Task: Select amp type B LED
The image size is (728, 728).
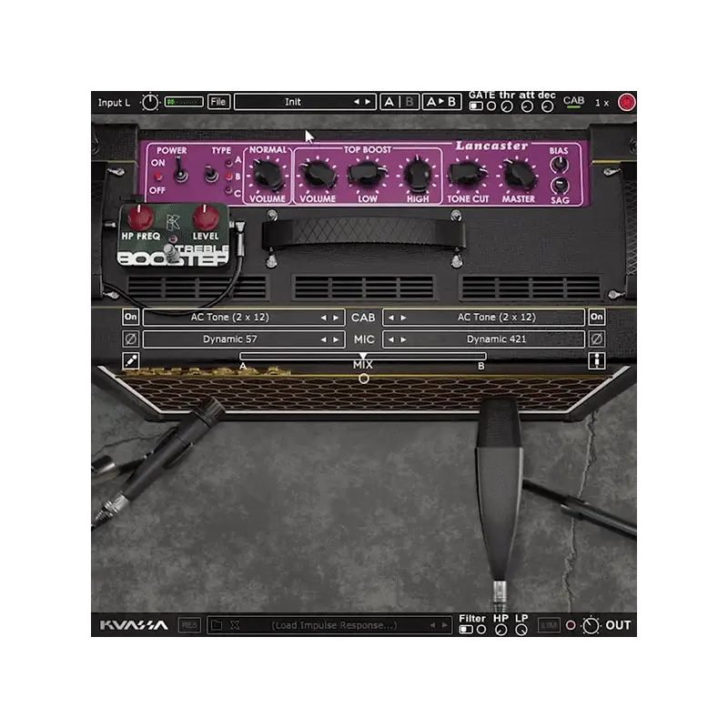Action: pos(229,177)
